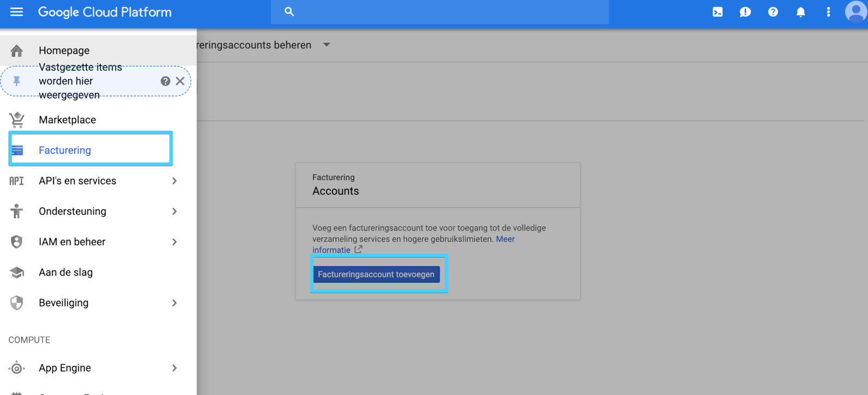Expand the API's en services submenu

[174, 181]
